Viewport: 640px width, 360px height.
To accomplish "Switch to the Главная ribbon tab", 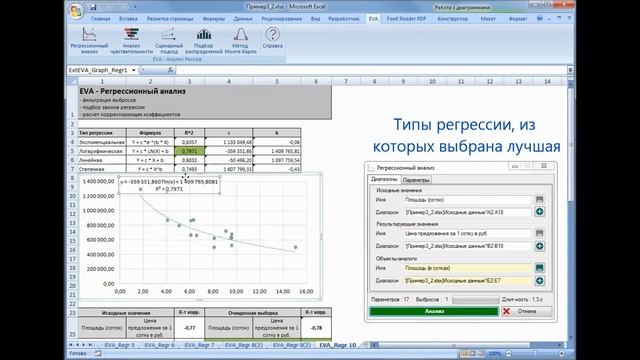I will (x=100, y=19).
